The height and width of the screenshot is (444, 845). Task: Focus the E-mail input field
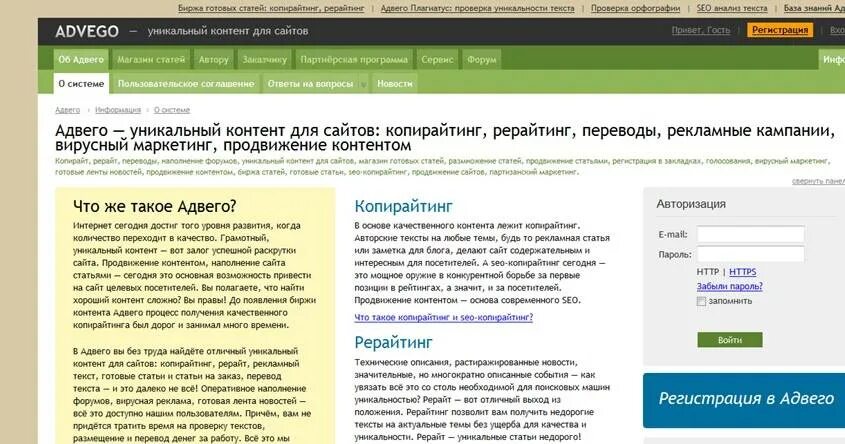coord(750,234)
